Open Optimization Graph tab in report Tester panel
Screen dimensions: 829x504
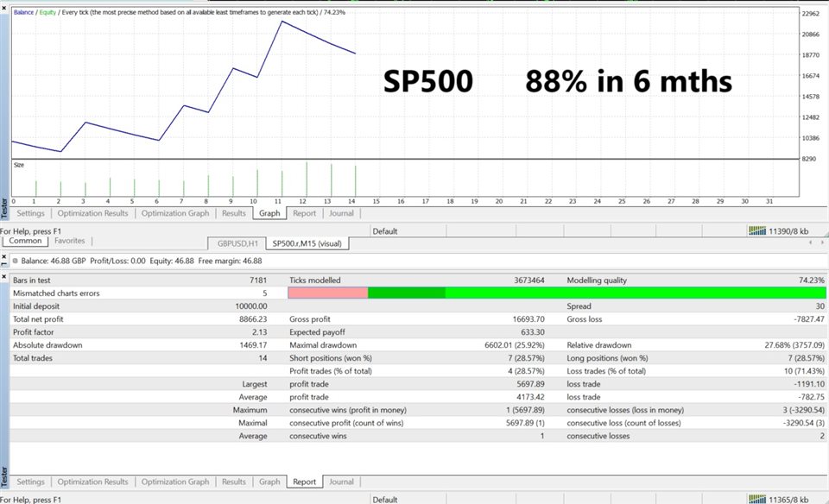175,482
